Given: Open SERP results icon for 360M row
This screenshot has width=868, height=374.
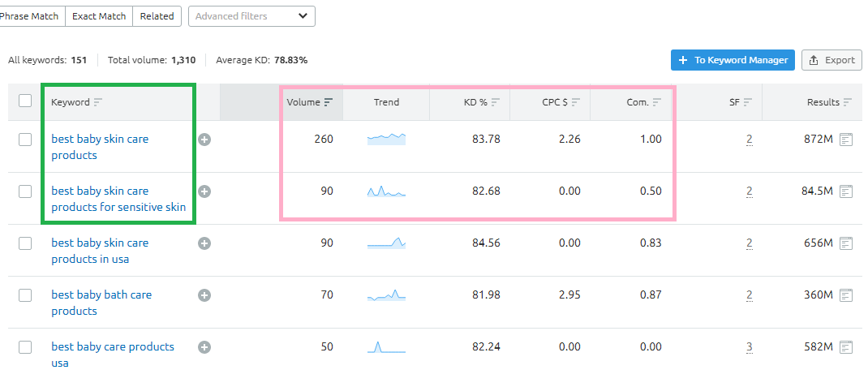Looking at the screenshot, I should 846,295.
